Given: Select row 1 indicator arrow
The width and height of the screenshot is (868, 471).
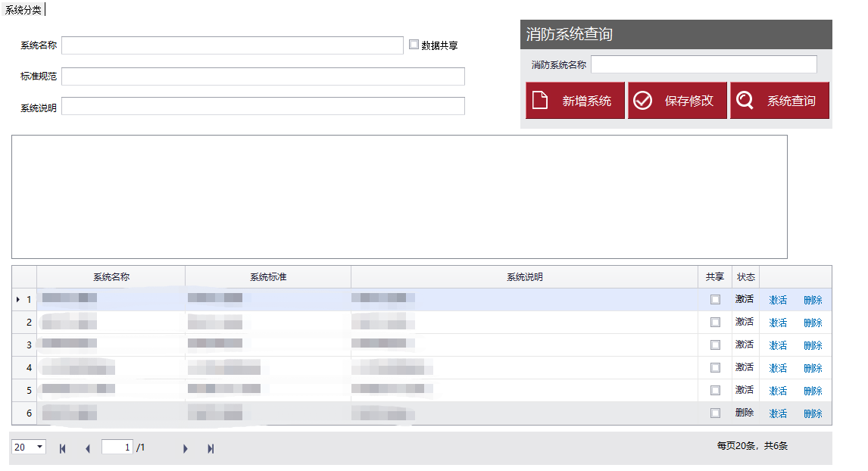Looking at the screenshot, I should 18,300.
